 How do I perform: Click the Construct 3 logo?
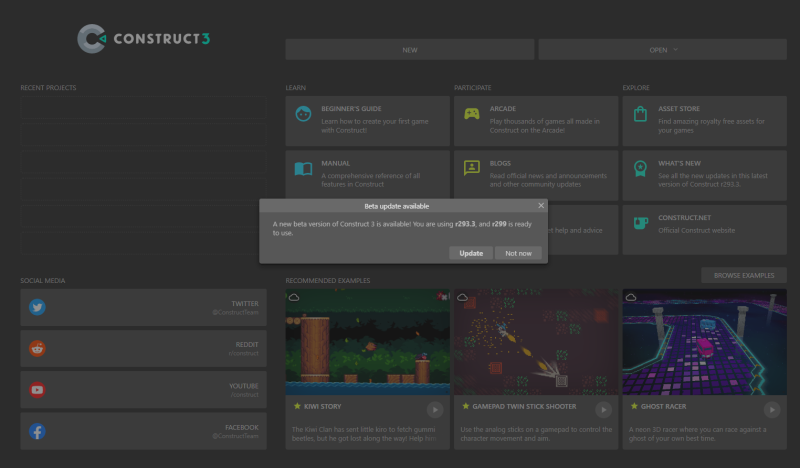pos(143,38)
